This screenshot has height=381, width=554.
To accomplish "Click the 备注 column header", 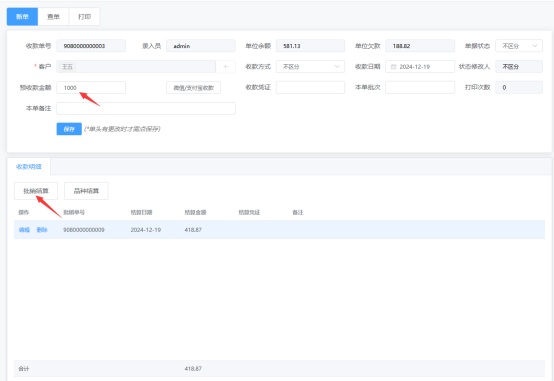I will click(x=298, y=212).
